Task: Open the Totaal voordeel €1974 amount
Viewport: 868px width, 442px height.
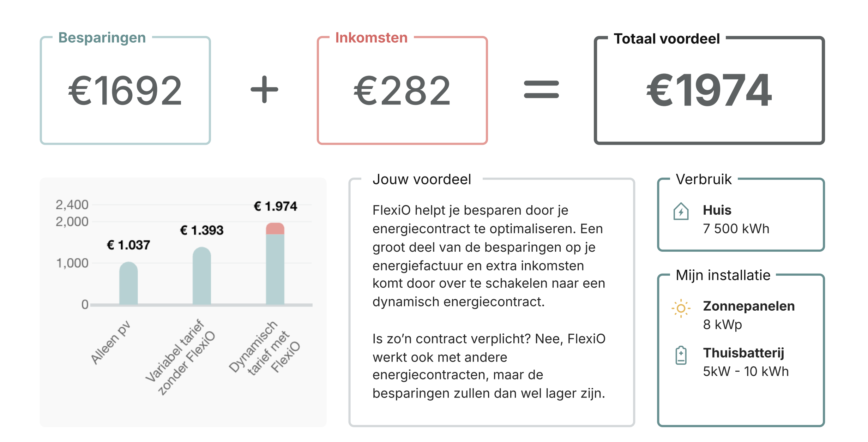Action: pos(709,90)
